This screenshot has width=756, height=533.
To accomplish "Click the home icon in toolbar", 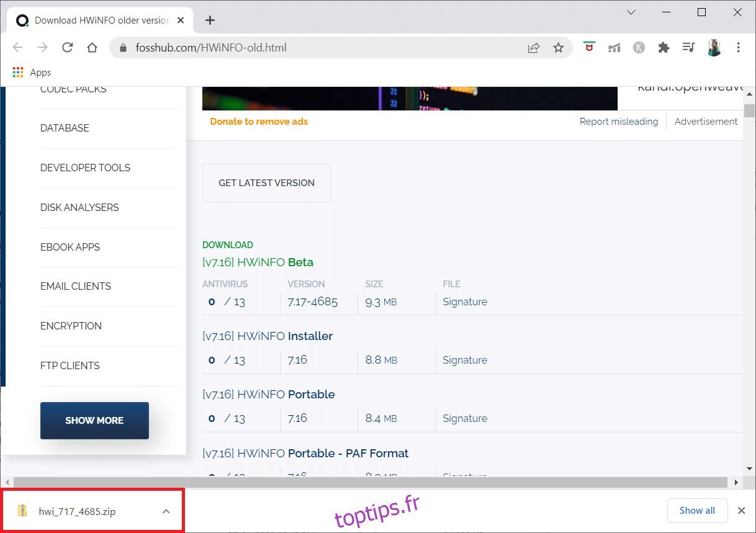I will (92, 48).
